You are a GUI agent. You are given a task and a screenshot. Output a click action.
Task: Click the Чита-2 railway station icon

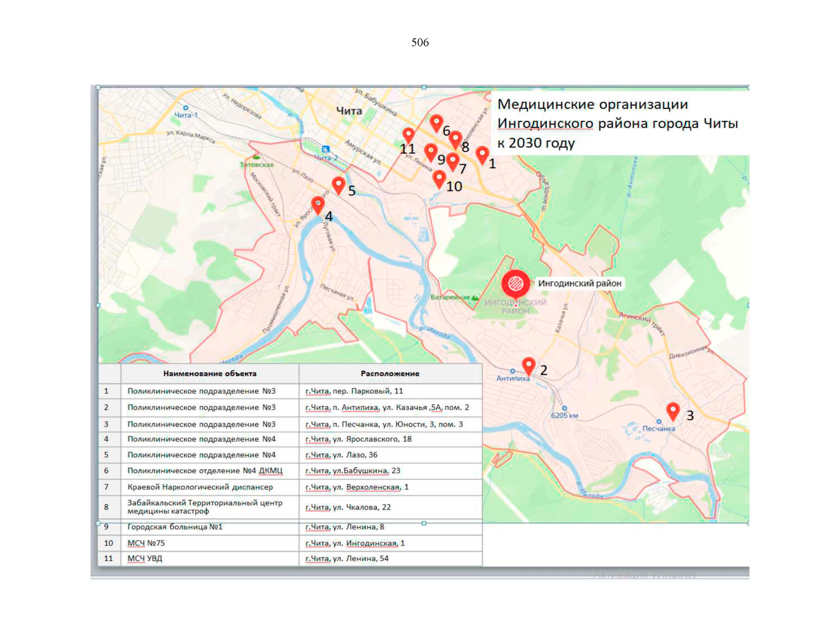(x=325, y=149)
